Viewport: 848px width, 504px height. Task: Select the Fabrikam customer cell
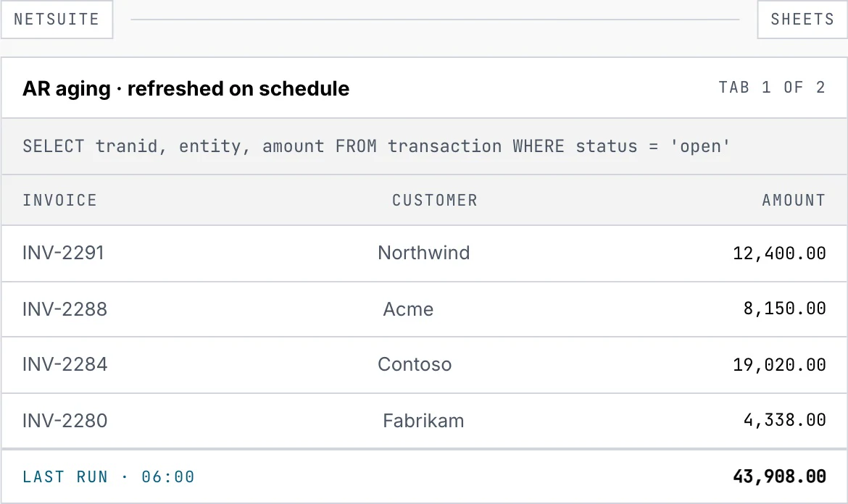(x=423, y=421)
